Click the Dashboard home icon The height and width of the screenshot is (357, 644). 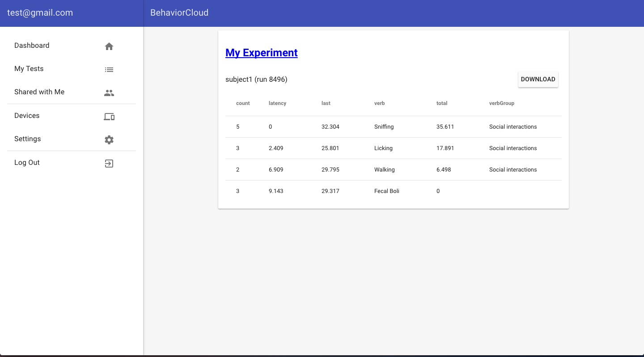(x=109, y=46)
